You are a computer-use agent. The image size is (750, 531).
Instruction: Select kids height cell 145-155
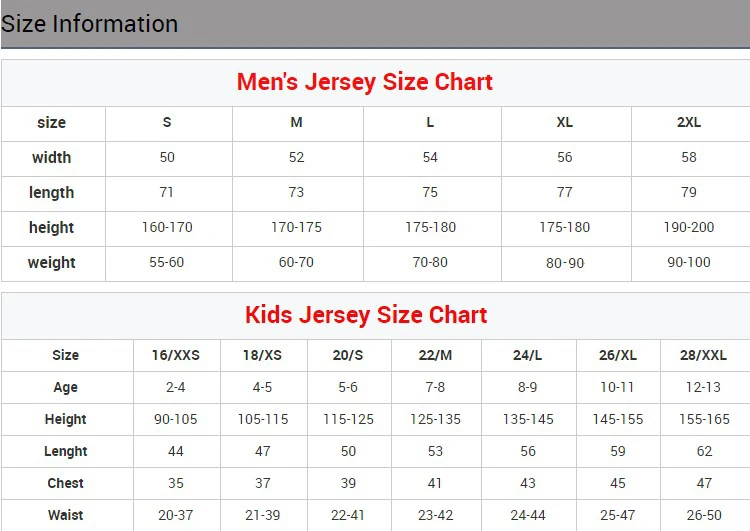(x=618, y=419)
